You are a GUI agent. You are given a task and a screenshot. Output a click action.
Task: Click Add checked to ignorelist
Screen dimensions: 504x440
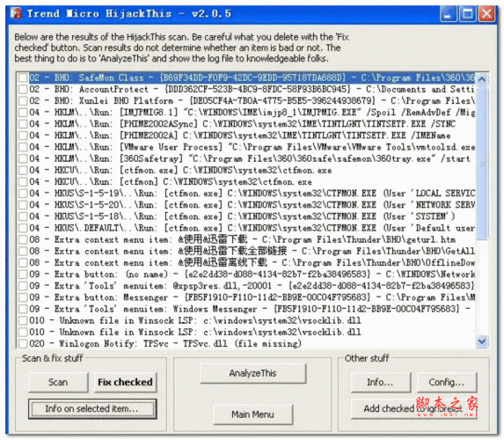click(x=414, y=409)
